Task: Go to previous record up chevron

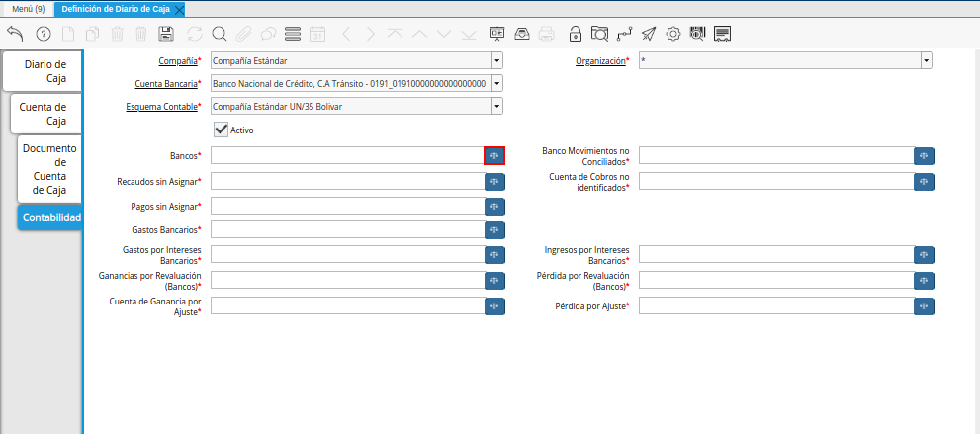Action: click(x=420, y=34)
